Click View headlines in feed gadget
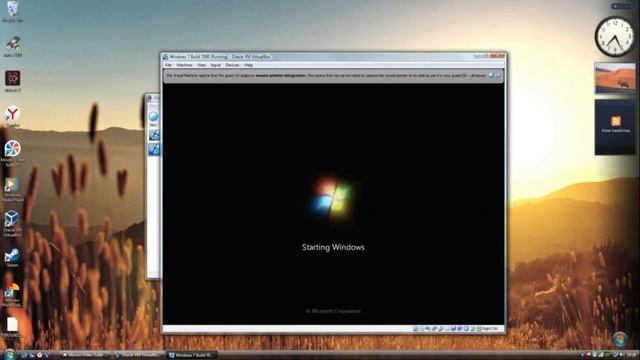640x360 pixels. (616, 131)
